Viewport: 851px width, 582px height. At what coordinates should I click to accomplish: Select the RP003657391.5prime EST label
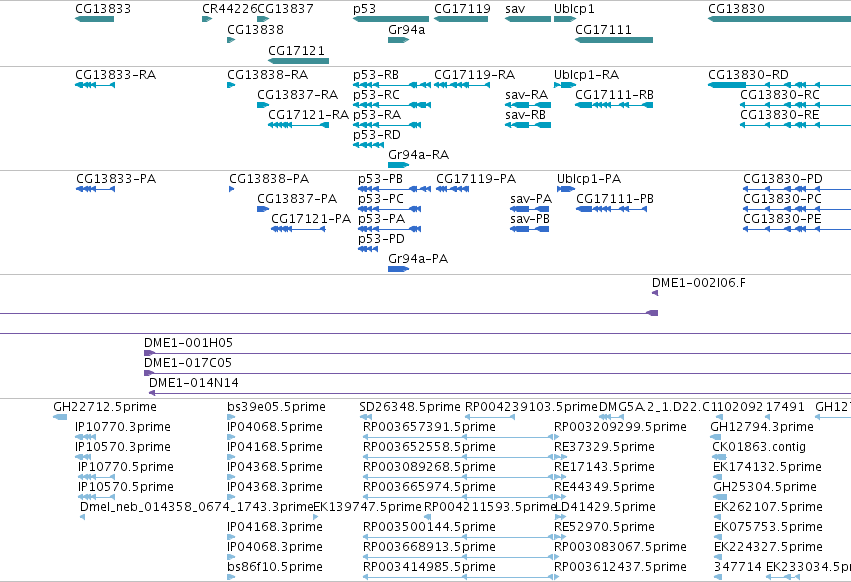pyautogui.click(x=429, y=427)
